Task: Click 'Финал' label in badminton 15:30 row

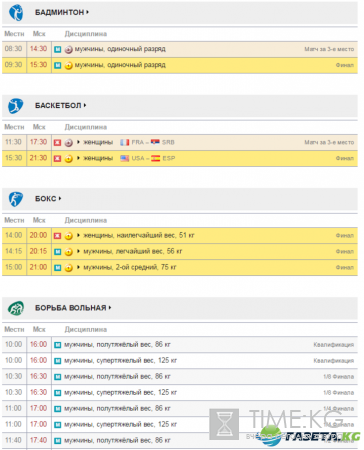Action: 345,65
